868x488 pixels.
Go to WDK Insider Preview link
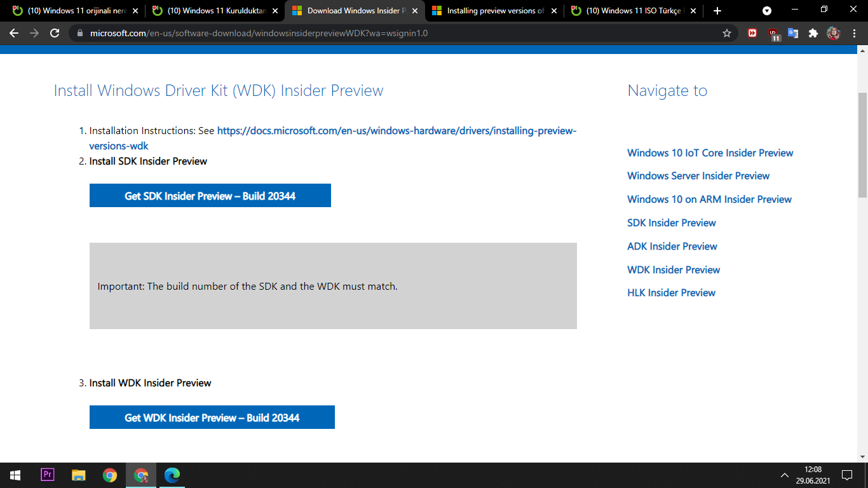pos(674,270)
